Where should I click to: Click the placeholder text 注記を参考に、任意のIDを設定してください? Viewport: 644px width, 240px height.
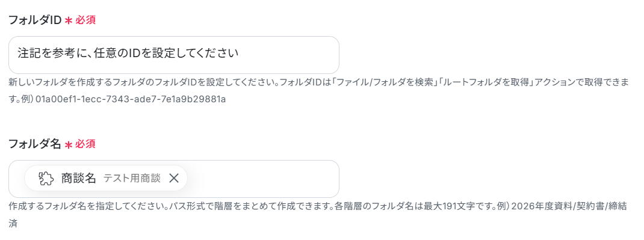point(128,54)
